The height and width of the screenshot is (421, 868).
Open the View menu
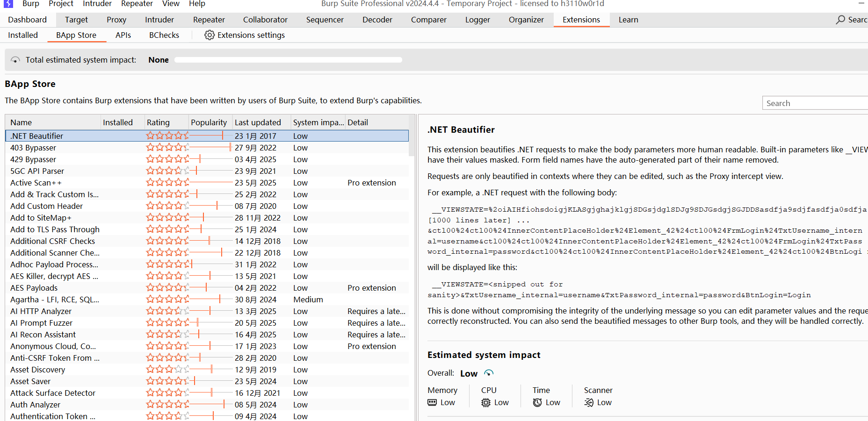171,4
